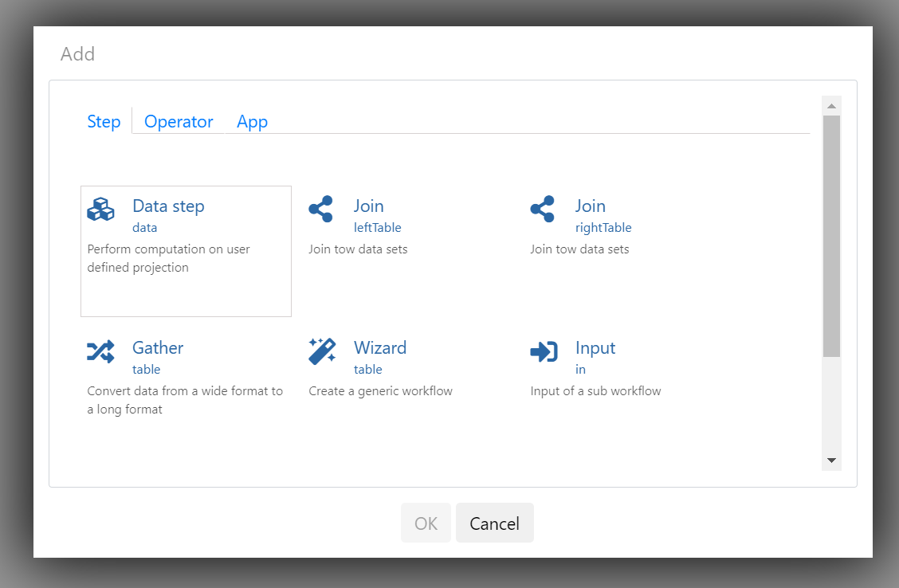The height and width of the screenshot is (588, 899).
Task: Click the Wizard magic wand icon
Action: pos(322,351)
